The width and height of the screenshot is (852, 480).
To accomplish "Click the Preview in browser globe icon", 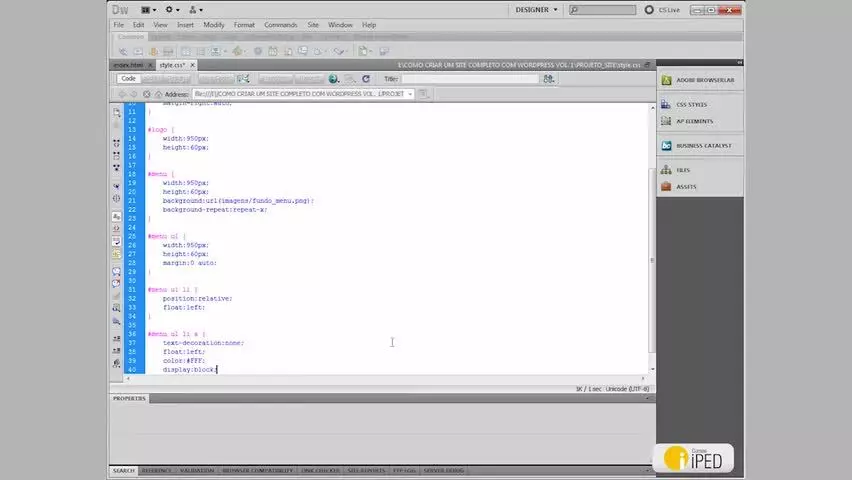I will (x=334, y=79).
